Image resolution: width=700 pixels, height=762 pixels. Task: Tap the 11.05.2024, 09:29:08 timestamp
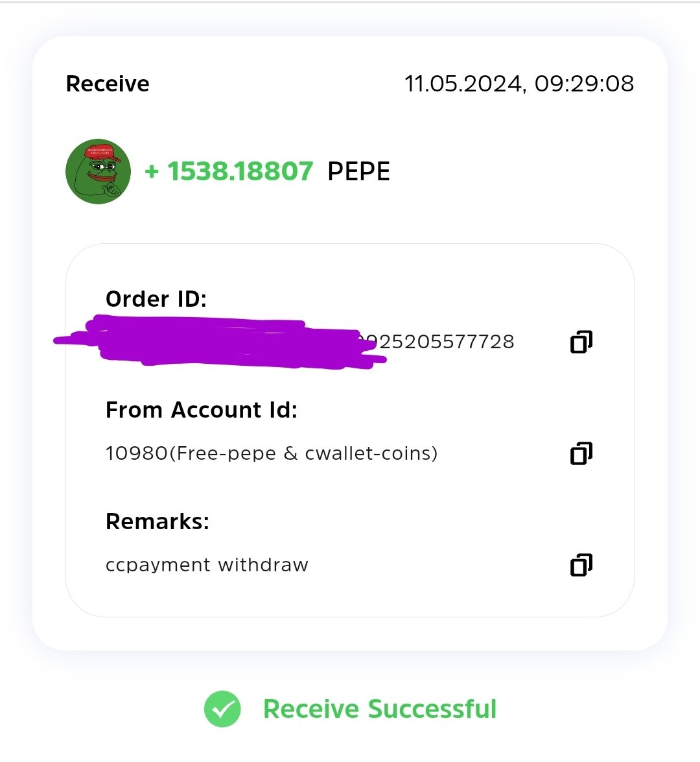519,84
